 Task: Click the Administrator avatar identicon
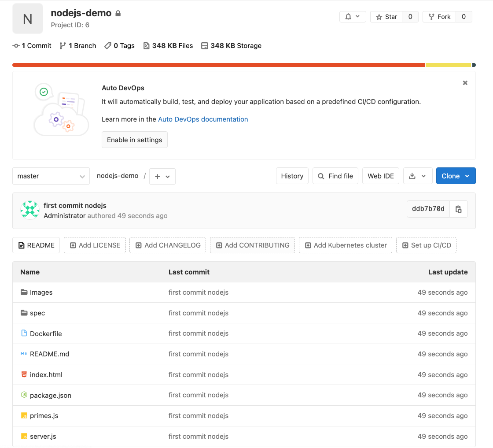click(30, 210)
